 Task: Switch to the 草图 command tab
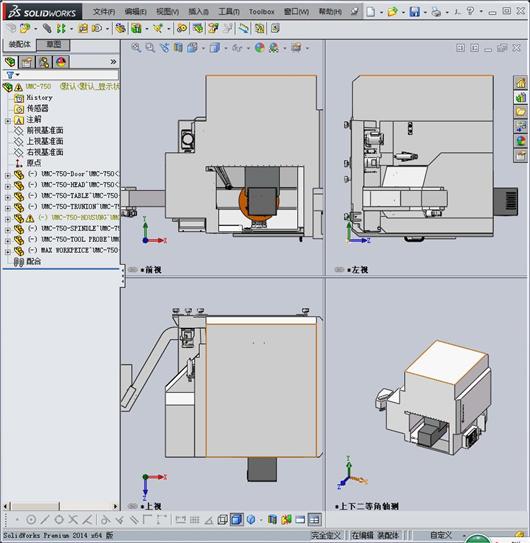[53, 44]
